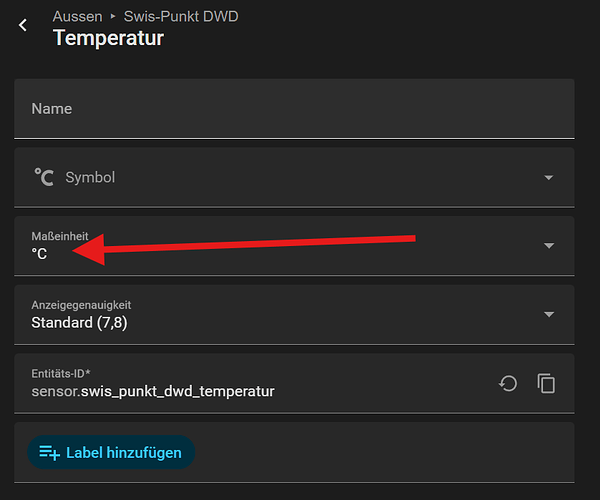The height and width of the screenshot is (500, 600).
Task: Click the Maßeinheit field label
Action: 60,236
